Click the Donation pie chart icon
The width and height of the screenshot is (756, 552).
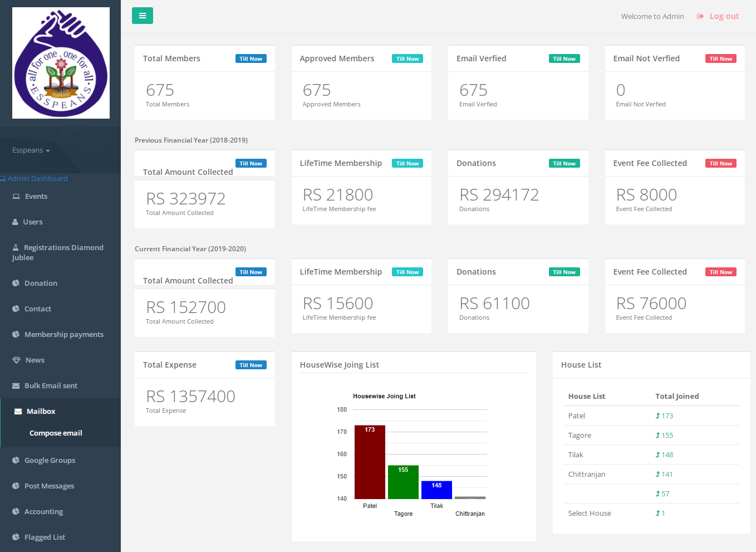coord(16,283)
